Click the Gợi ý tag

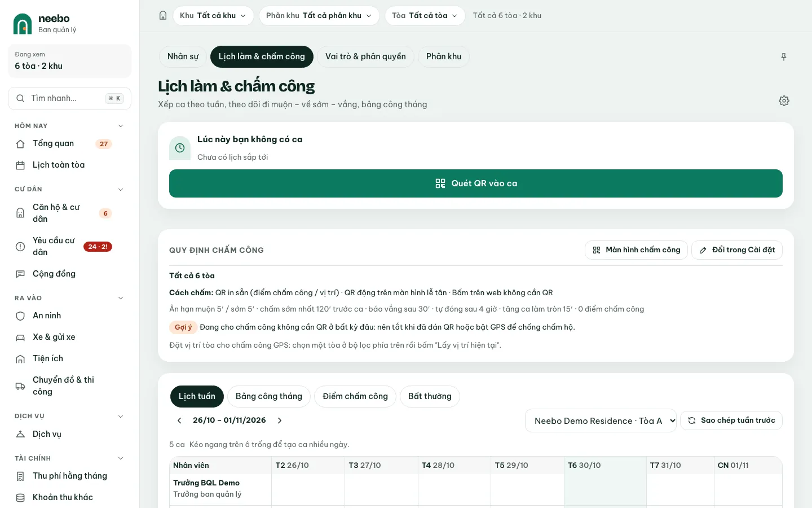tap(183, 327)
